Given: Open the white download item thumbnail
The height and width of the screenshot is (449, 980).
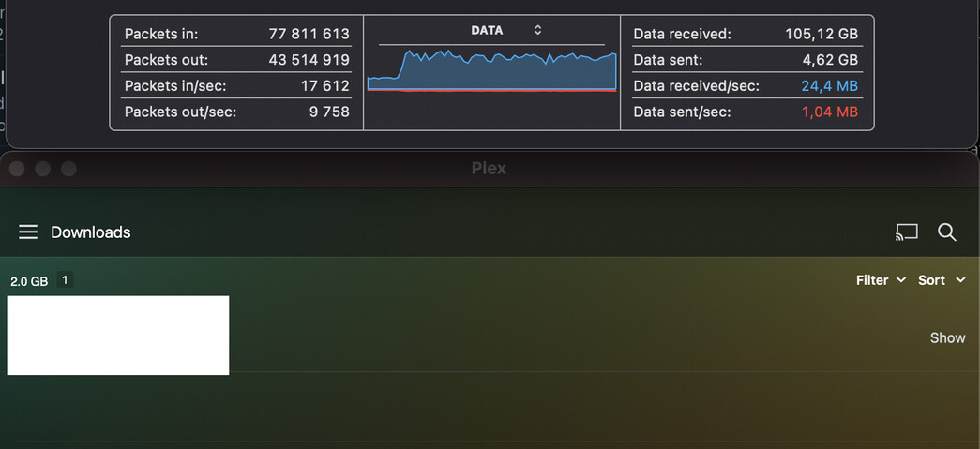Looking at the screenshot, I should pos(118,335).
